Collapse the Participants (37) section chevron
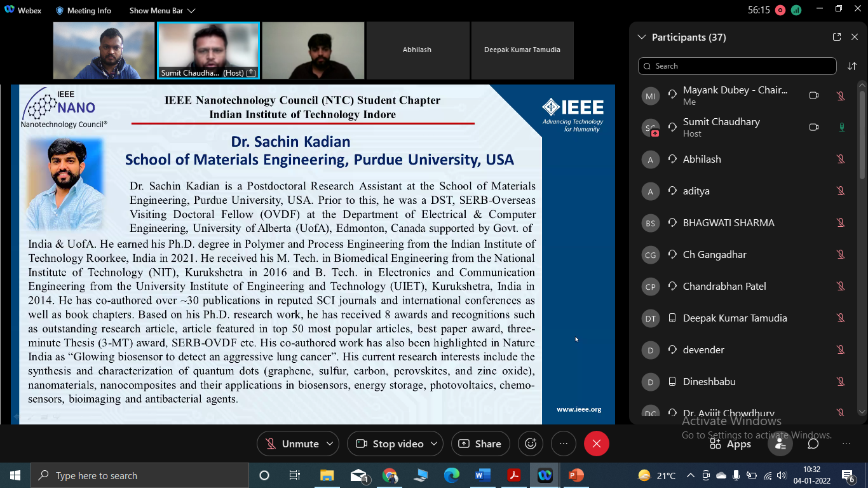This screenshot has height=488, width=868. click(x=642, y=37)
